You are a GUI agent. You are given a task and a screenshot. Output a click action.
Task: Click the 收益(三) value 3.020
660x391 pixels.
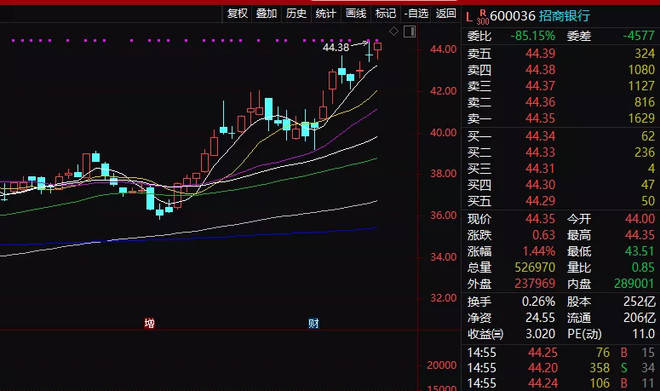pyautogui.click(x=540, y=334)
